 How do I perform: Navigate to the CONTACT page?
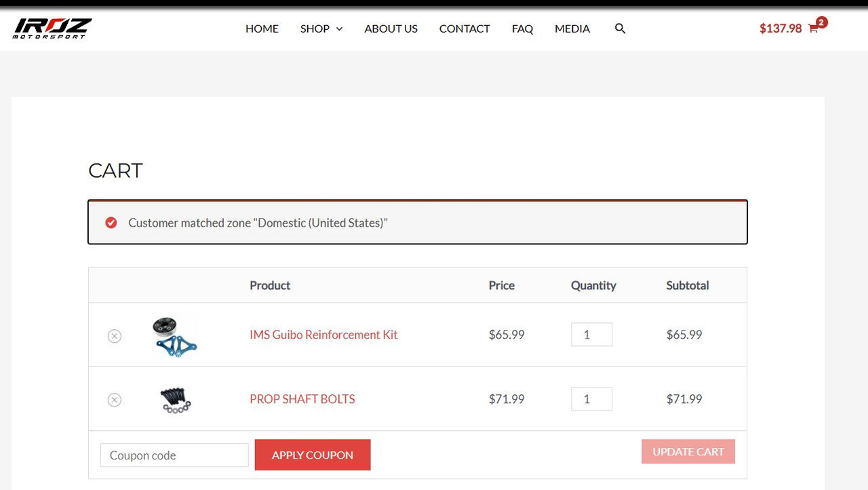point(465,29)
